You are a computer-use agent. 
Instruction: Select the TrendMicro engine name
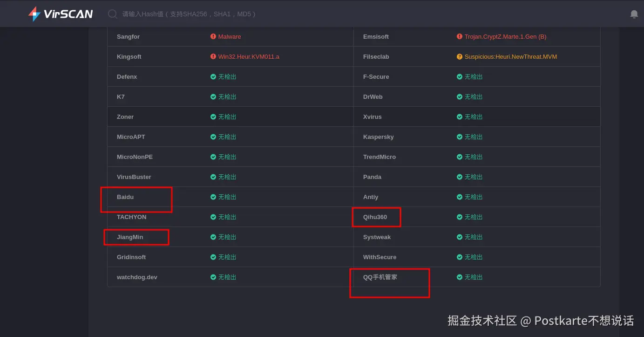tap(380, 157)
